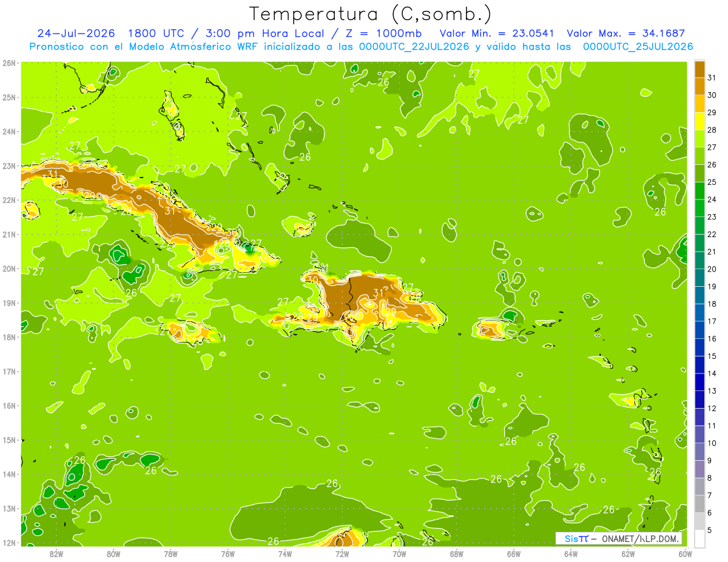Click the "14N" latitude axis label
The width and height of the screenshot is (728, 562).
pyautogui.click(x=8, y=474)
